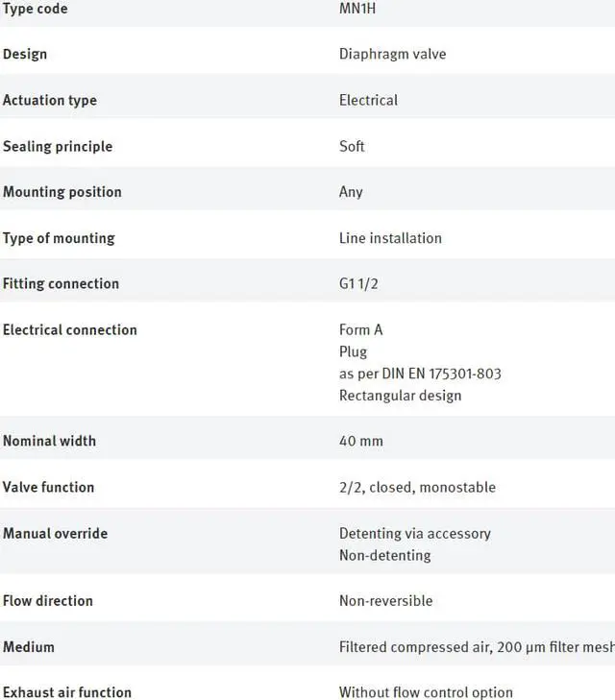Click the Detenting via accessory text
This screenshot has height=700, width=615.
(x=414, y=534)
